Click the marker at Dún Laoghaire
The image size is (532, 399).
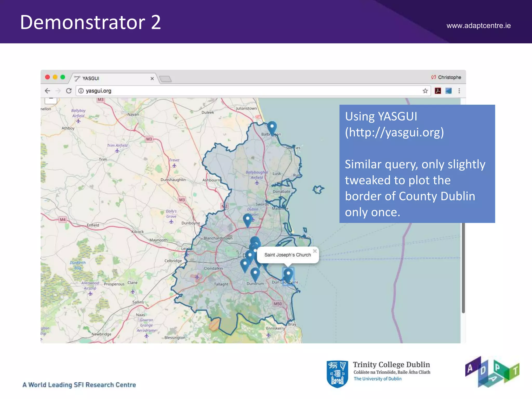coord(288,276)
